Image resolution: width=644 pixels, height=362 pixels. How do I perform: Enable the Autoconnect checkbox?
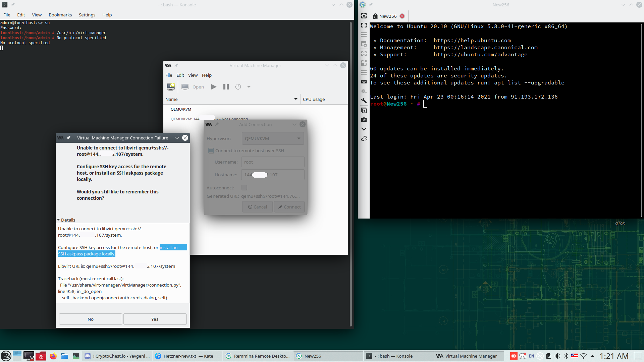click(x=244, y=188)
